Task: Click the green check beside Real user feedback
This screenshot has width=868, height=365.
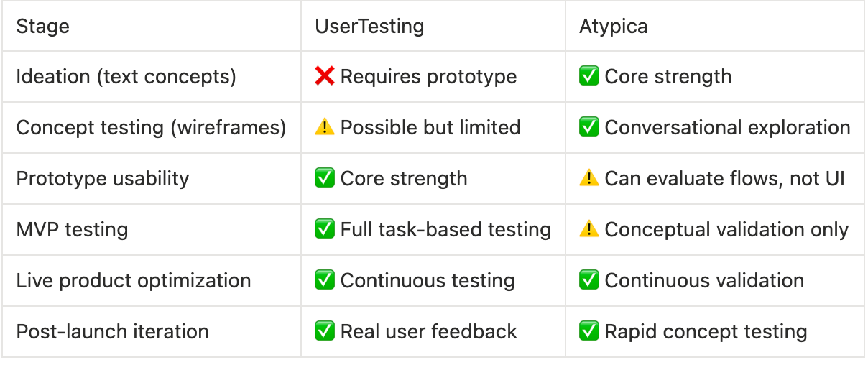Action: click(325, 331)
